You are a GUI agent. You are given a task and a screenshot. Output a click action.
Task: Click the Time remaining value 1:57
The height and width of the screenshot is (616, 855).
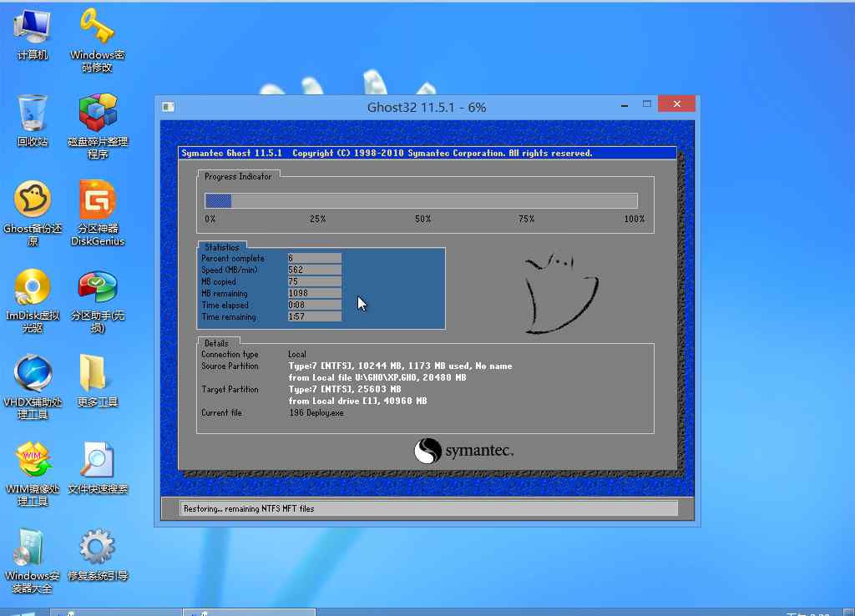click(315, 316)
